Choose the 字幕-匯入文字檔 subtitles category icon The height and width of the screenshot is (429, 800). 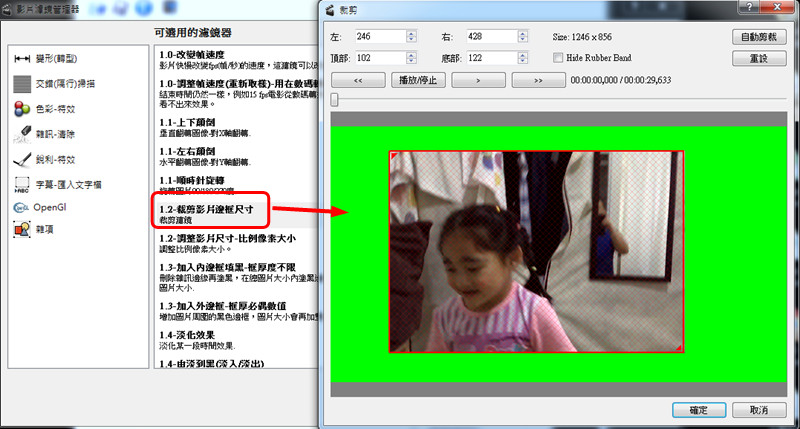tap(22, 185)
